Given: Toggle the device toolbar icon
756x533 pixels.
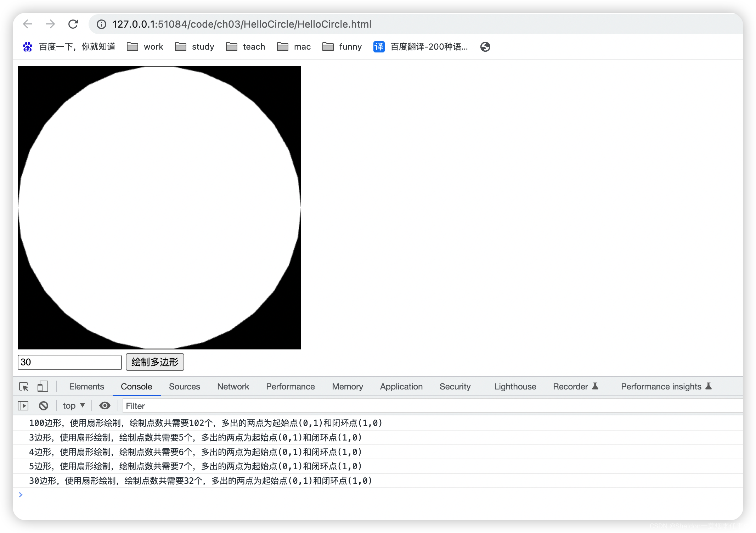Looking at the screenshot, I should click(x=43, y=387).
